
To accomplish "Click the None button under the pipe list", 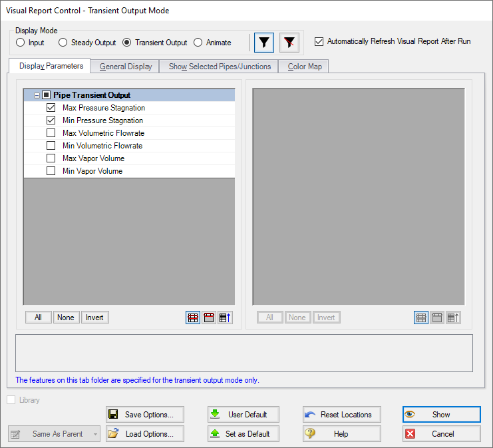I will pos(66,318).
